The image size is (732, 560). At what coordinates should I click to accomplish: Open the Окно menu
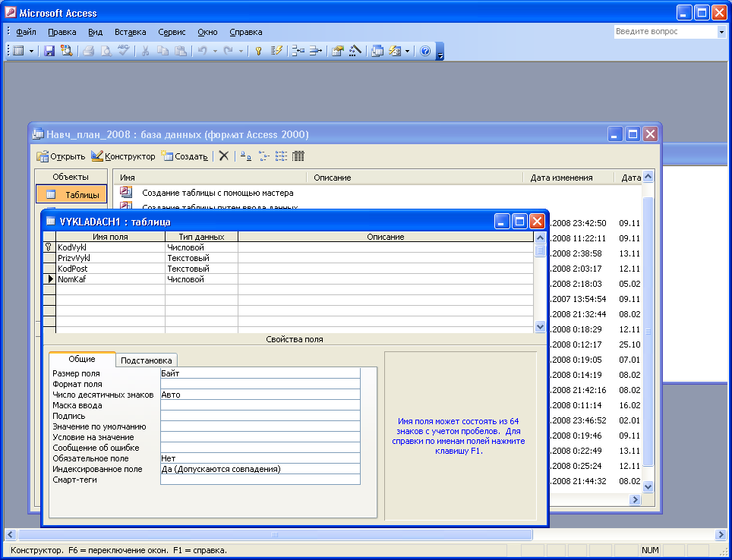pos(207,32)
